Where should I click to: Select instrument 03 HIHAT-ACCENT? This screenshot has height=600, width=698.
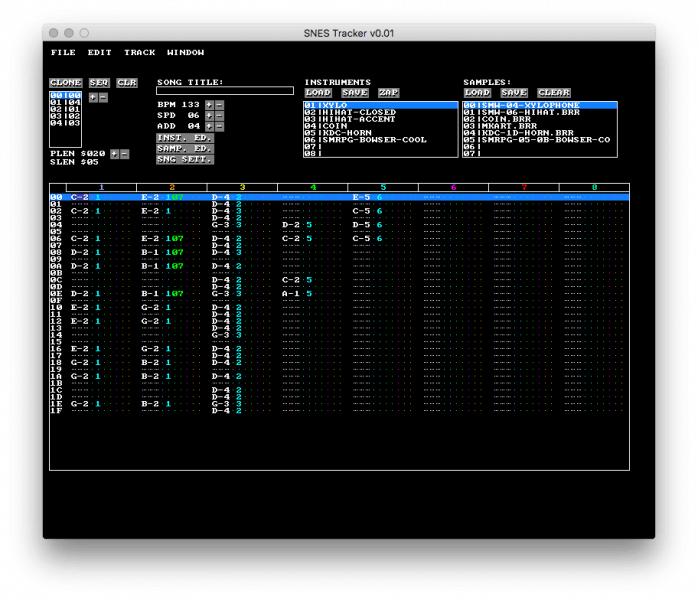(x=381, y=119)
